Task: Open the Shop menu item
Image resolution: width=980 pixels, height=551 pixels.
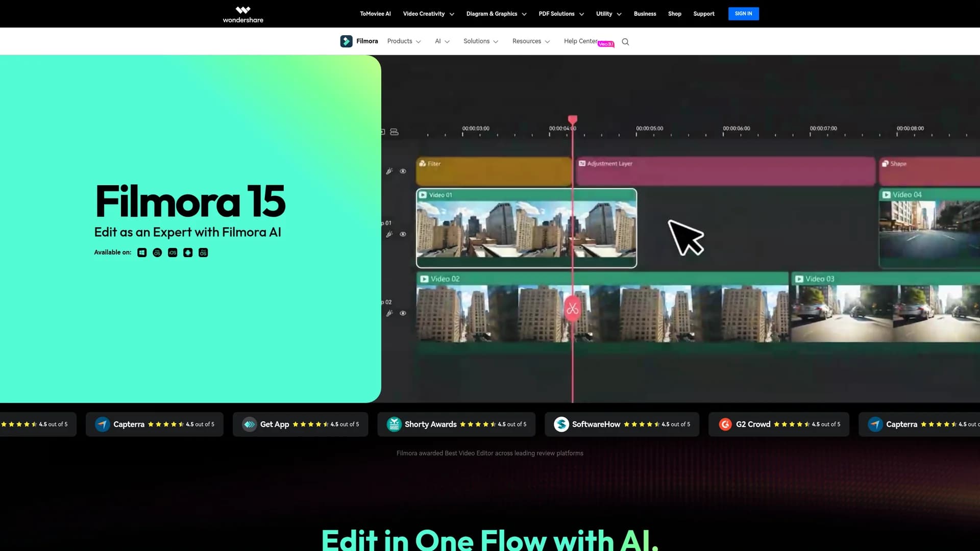Action: [674, 14]
